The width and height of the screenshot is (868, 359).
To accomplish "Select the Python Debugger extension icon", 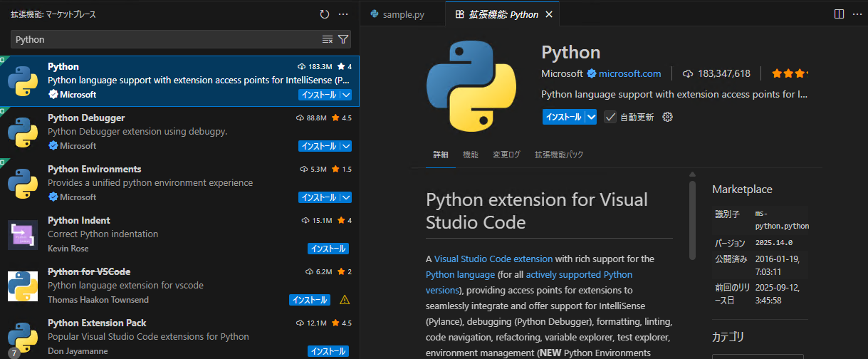I will click(x=23, y=132).
